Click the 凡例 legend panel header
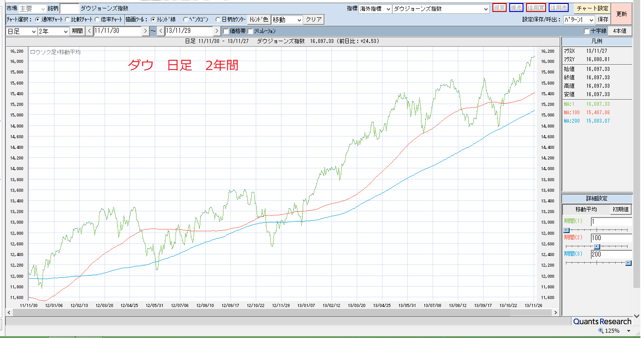 597,41
